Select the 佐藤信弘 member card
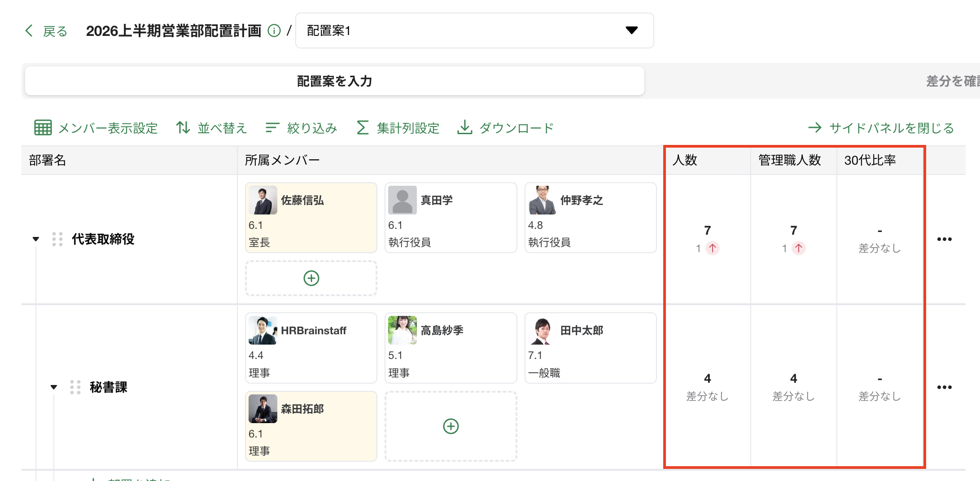The image size is (980, 481). [x=311, y=218]
